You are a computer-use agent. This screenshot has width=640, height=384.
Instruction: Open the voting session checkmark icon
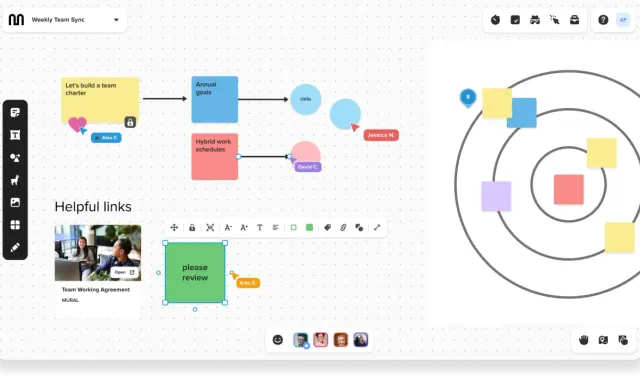[x=516, y=20]
